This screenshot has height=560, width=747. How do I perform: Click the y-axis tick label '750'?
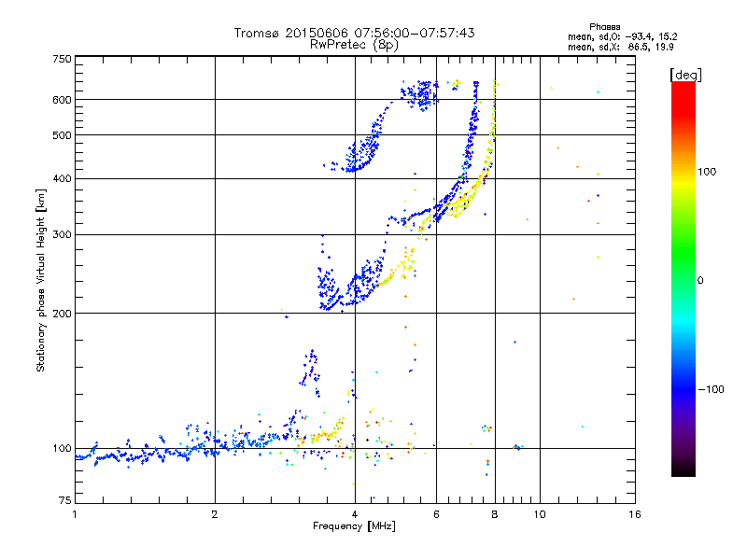(x=62, y=59)
